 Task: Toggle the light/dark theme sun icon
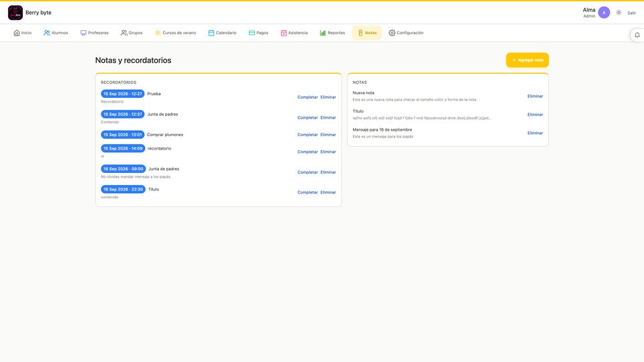pyautogui.click(x=619, y=13)
